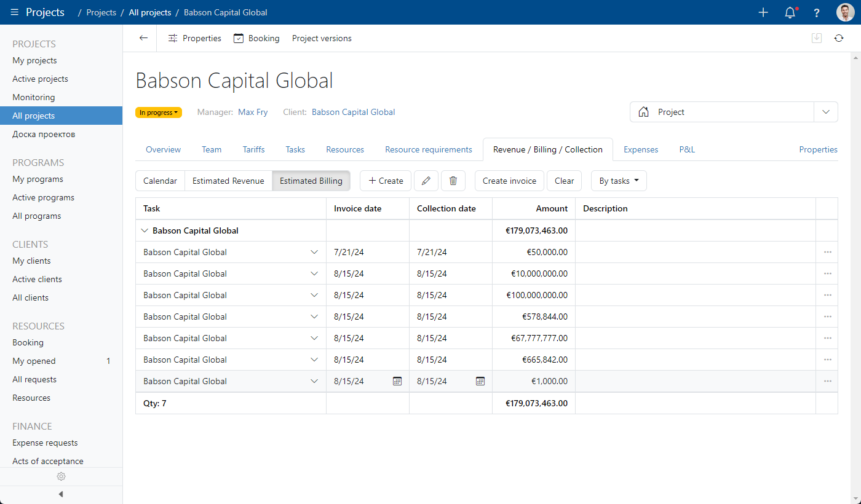Switch to the Resource requirements tab
861x504 pixels.
coord(429,149)
